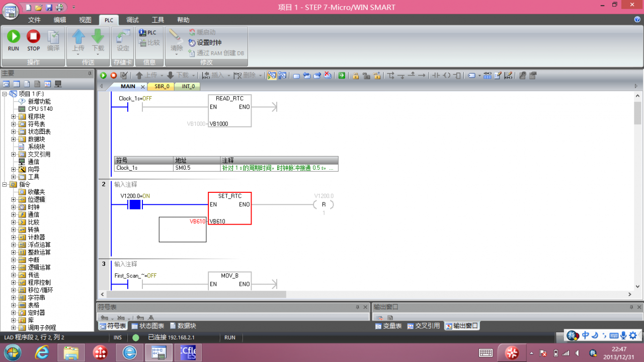This screenshot has height=362, width=644.
Task: Collapse the 项目 1 project tree node
Action: click(x=5, y=94)
